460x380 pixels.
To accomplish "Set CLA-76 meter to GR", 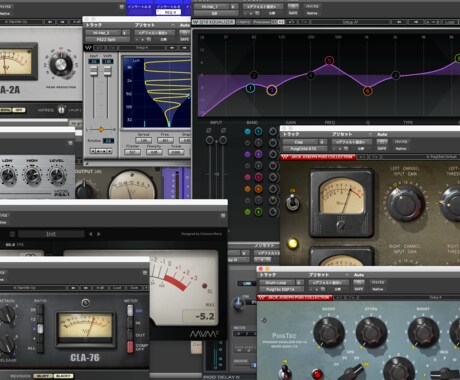I will coord(130,310).
